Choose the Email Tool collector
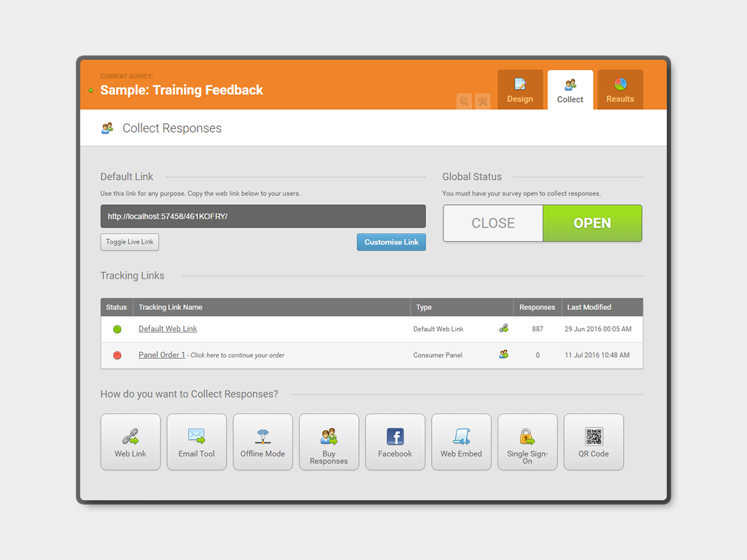This screenshot has width=747, height=560. click(x=197, y=442)
